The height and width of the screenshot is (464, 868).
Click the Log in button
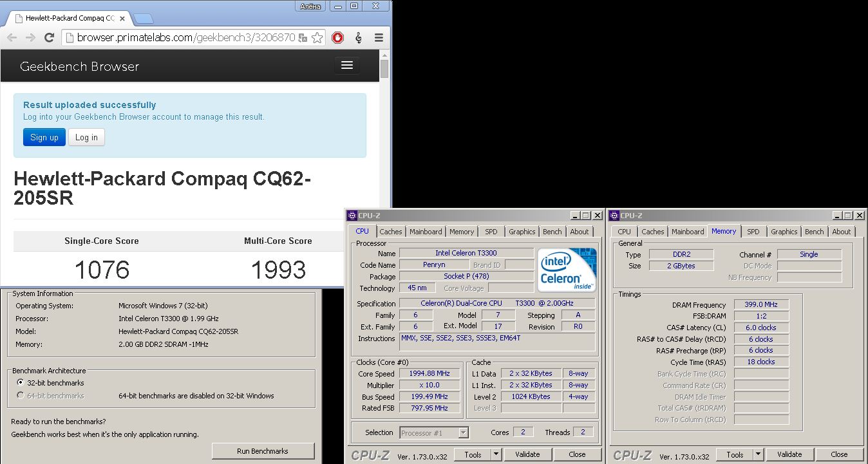86,137
